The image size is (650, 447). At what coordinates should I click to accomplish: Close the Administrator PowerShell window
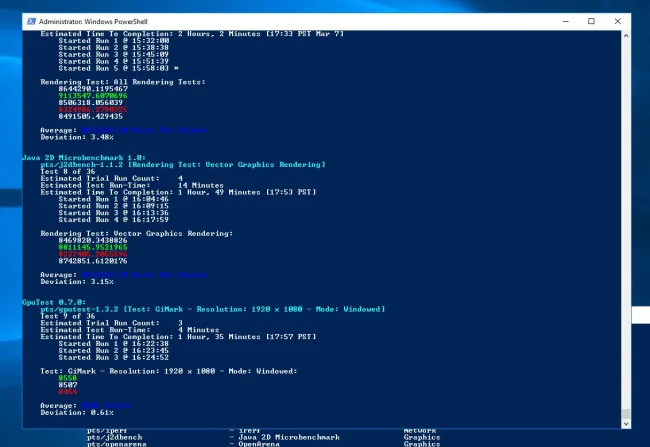(x=618, y=21)
